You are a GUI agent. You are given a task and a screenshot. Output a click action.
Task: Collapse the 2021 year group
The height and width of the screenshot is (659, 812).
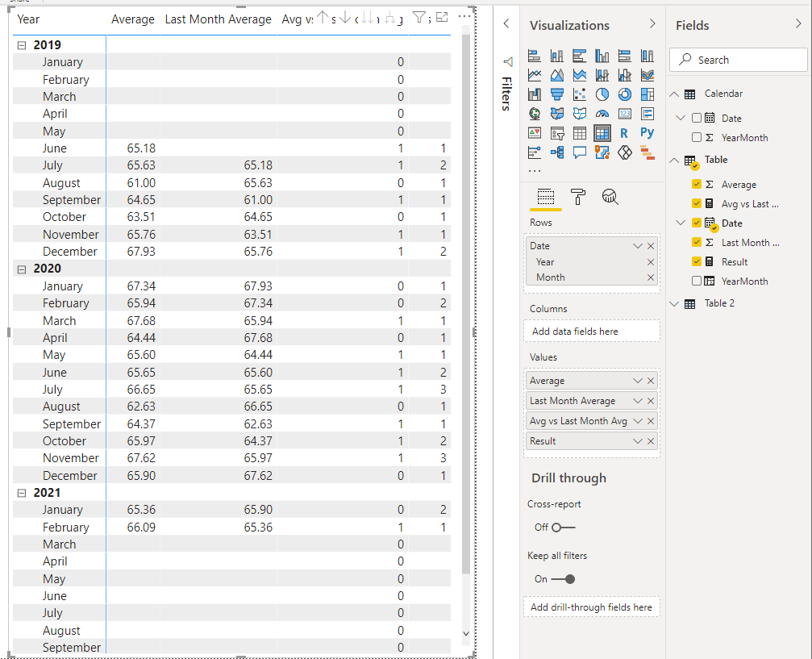pos(22,493)
